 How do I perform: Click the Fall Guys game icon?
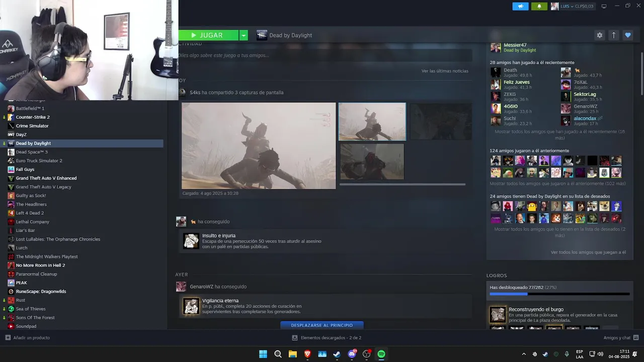pyautogui.click(x=11, y=169)
